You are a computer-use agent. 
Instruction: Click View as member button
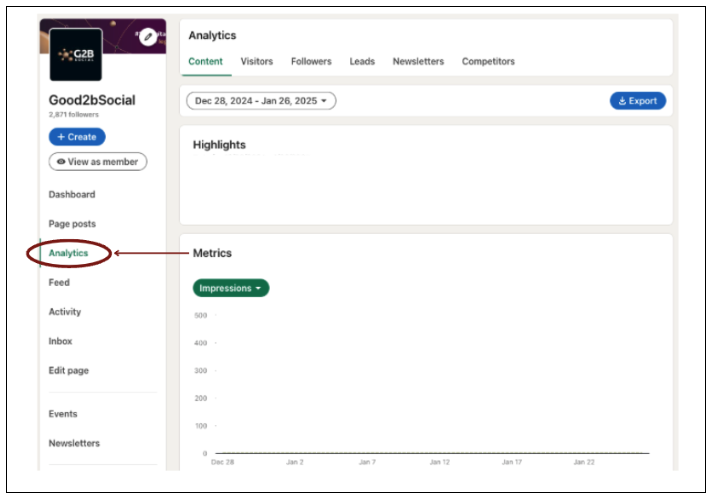pyautogui.click(x=98, y=162)
